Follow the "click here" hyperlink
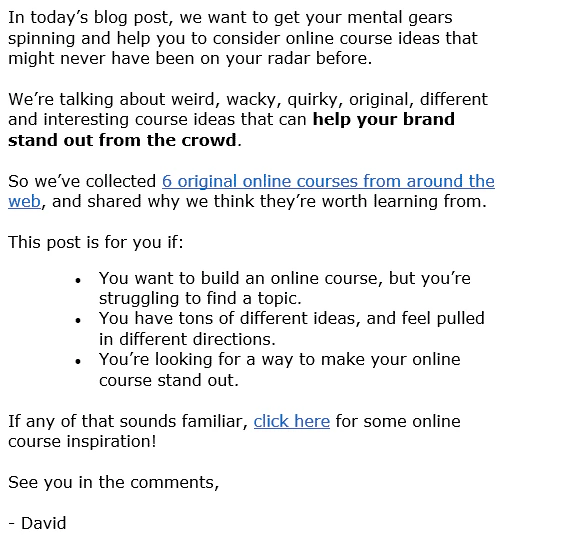 point(292,421)
